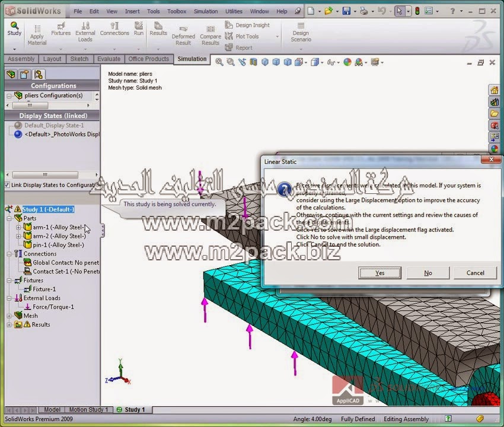Show Deformed Result

click(x=183, y=36)
